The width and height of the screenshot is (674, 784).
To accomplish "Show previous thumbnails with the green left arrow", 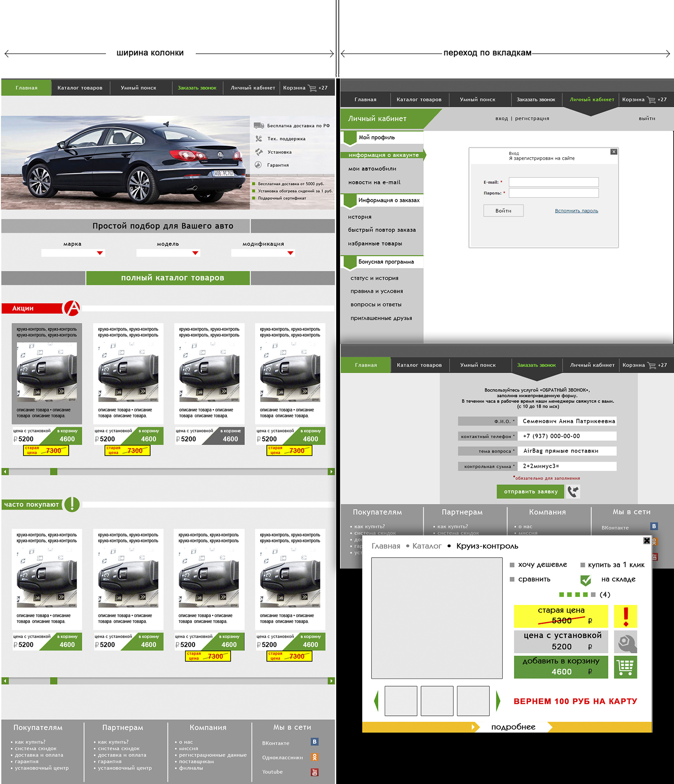I will 377,700.
